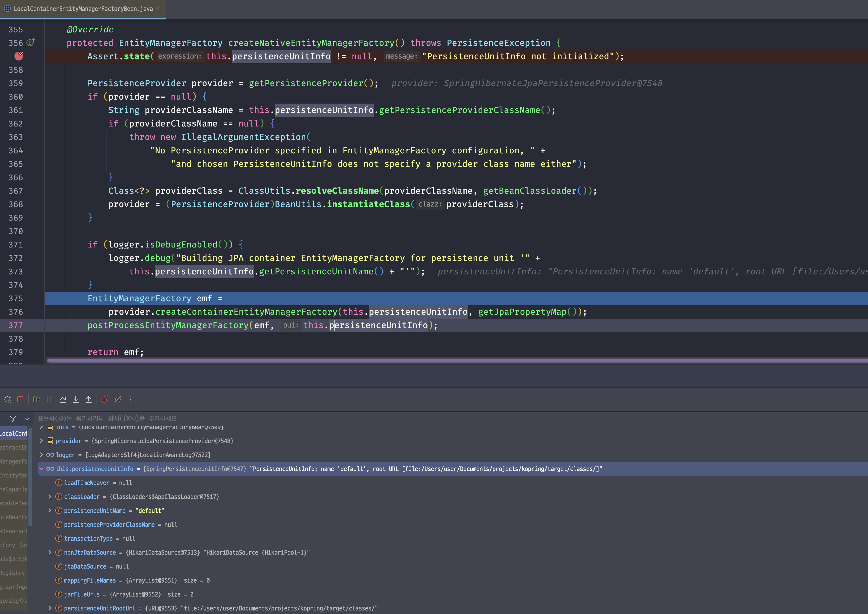Viewport: 868px width, 614px height.
Task: Select the persistenceProviderClassName = null row
Action: pos(453,525)
